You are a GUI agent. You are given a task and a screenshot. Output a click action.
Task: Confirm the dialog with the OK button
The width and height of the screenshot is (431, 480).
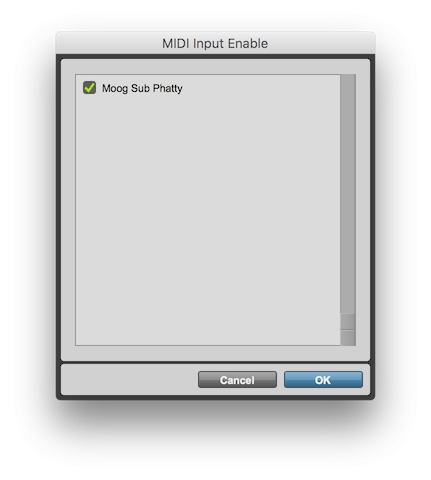[323, 380]
